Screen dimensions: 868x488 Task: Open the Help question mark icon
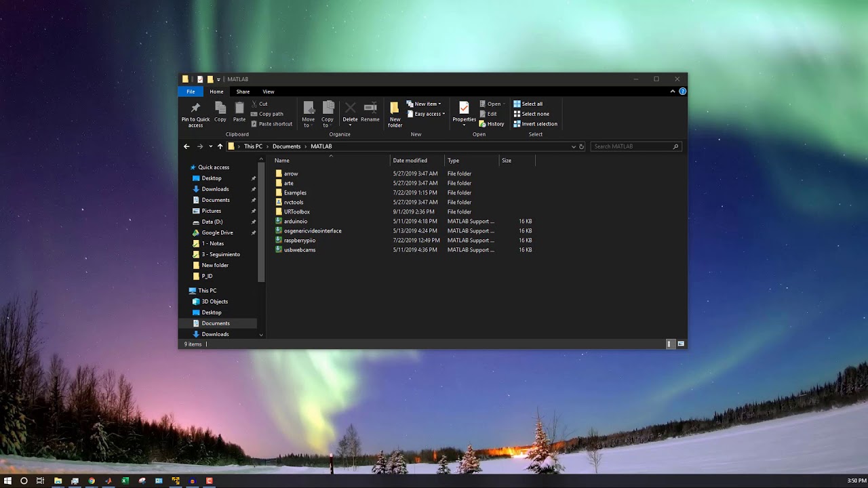point(682,91)
